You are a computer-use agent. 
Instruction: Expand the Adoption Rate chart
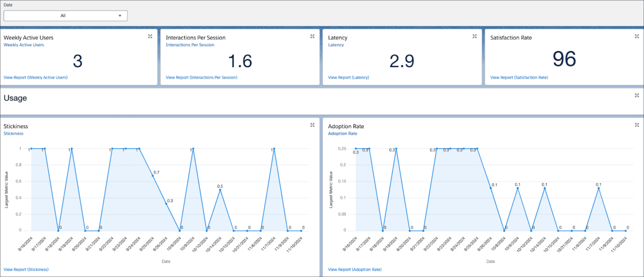point(637,125)
